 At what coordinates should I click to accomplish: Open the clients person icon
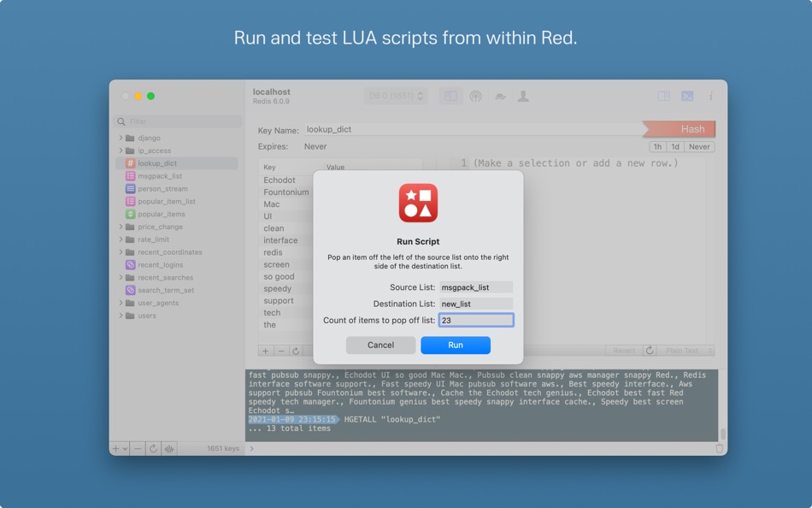[524, 96]
